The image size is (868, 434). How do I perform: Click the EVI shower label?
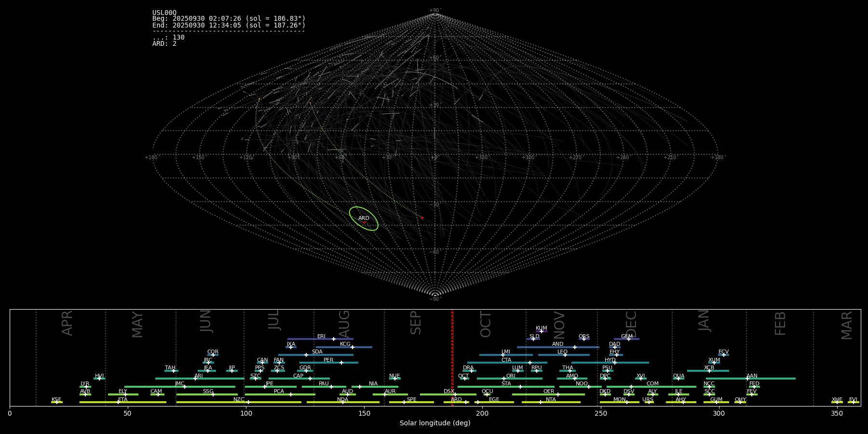(853, 399)
